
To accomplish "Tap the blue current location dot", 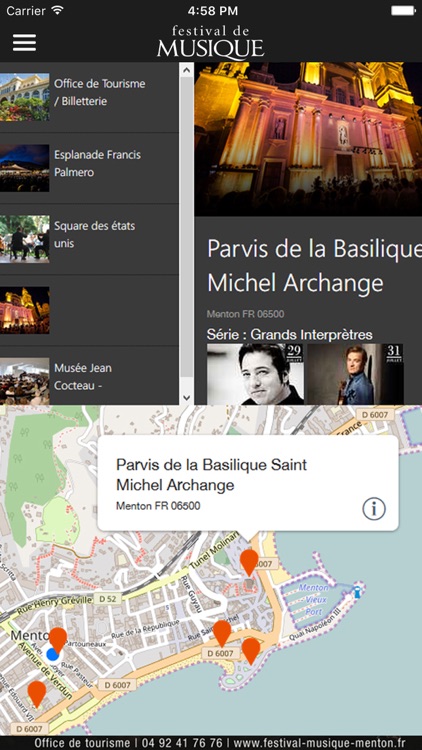I will [53, 654].
